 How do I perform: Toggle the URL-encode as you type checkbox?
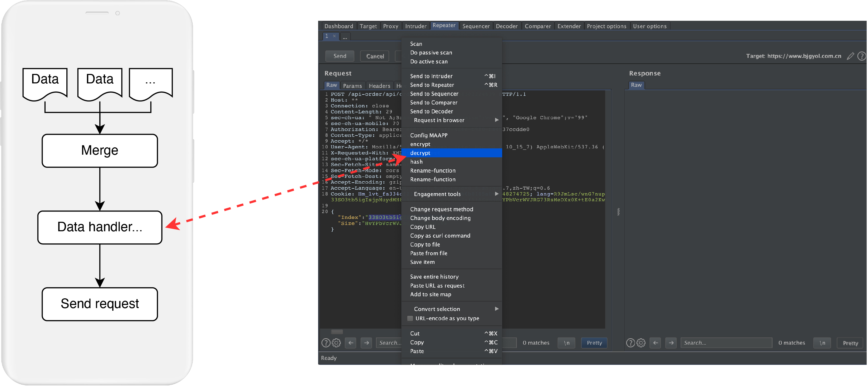pos(410,318)
